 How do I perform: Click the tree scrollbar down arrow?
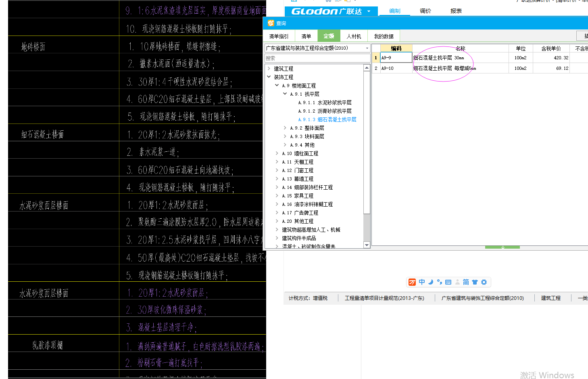point(367,245)
